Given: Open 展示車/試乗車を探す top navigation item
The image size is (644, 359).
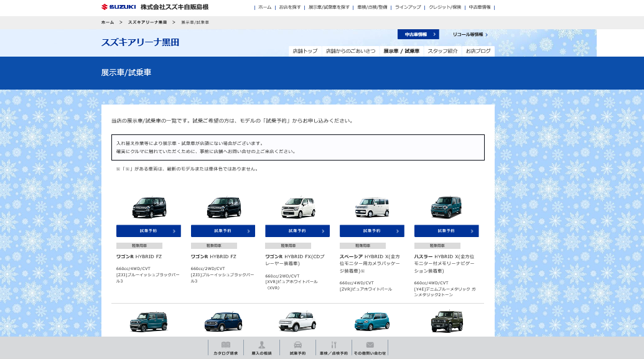Looking at the screenshot, I should pos(329,7).
